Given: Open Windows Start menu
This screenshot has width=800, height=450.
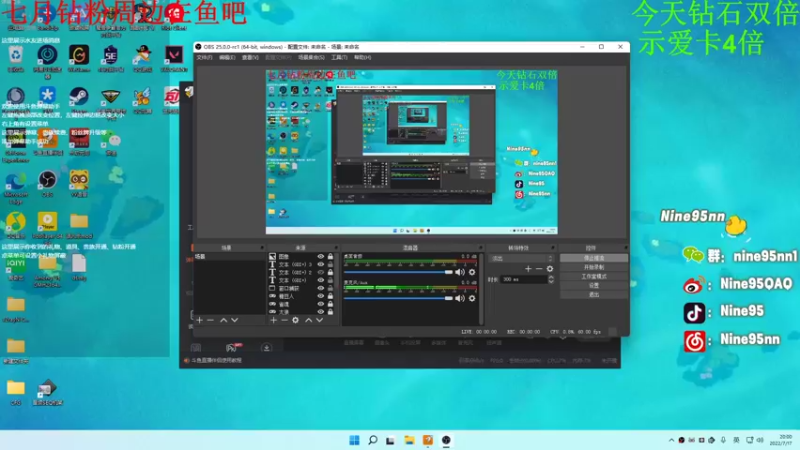Looking at the screenshot, I should pyautogui.click(x=354, y=440).
